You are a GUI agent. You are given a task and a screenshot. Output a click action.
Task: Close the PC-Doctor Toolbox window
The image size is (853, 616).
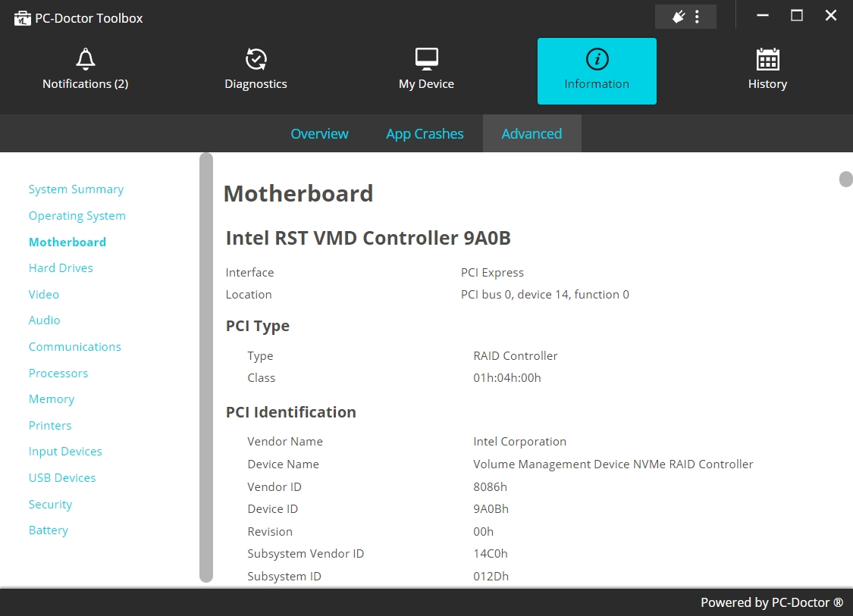[x=831, y=16]
